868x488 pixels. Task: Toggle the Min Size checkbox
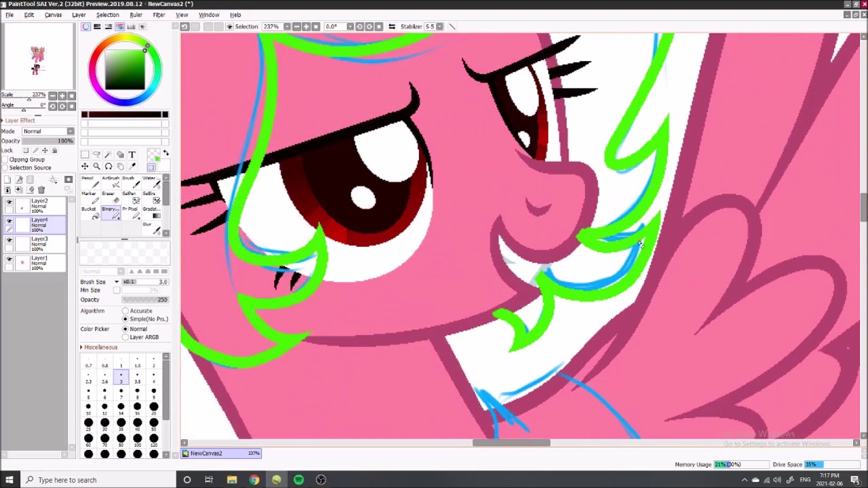pyautogui.click(x=117, y=290)
